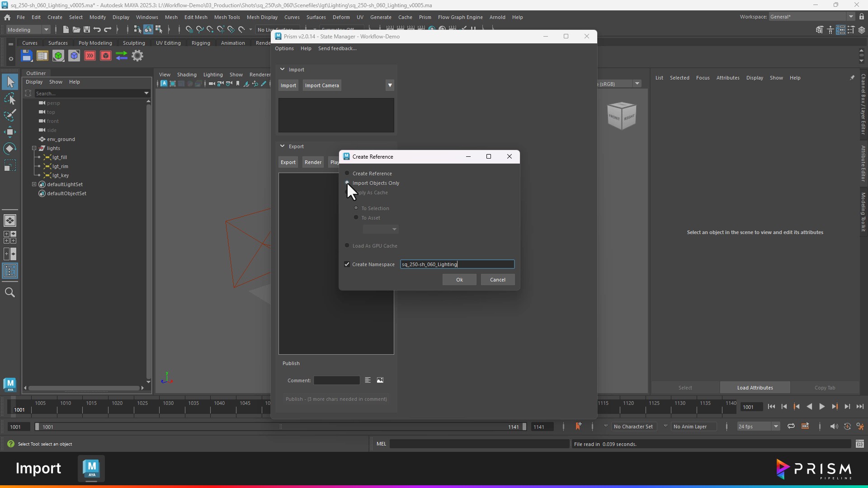Activate the Lasso select tool
Viewport: 868px width, 488px height.
pyautogui.click(x=10, y=99)
